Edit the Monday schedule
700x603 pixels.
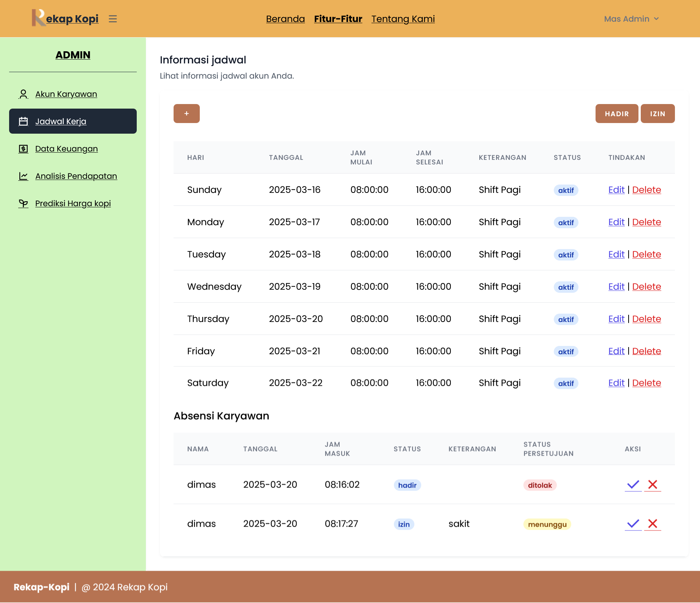coord(616,222)
